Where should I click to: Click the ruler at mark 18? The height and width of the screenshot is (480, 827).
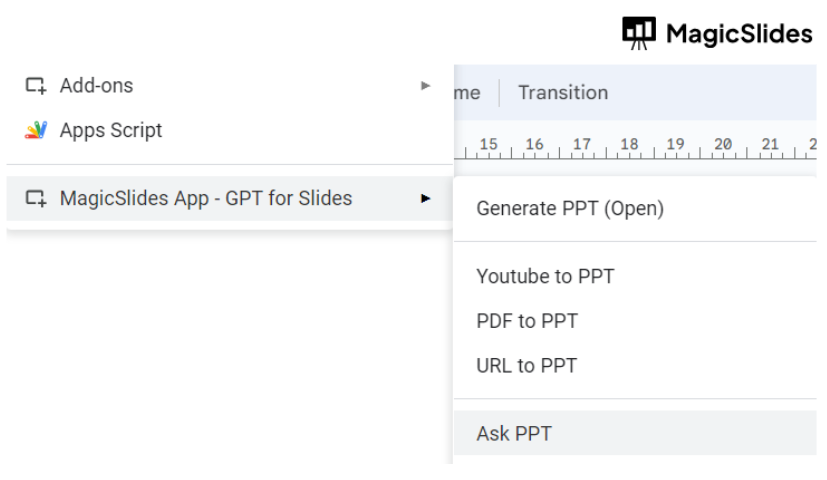[x=629, y=145]
